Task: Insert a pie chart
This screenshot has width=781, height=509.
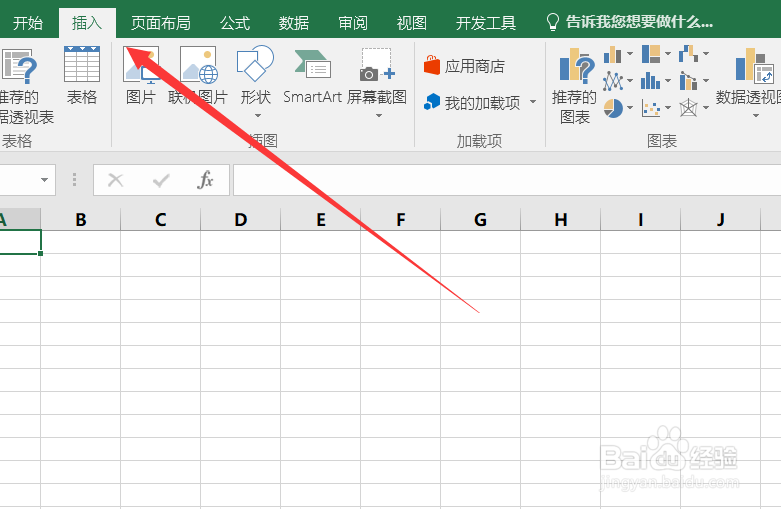Action: [613, 108]
